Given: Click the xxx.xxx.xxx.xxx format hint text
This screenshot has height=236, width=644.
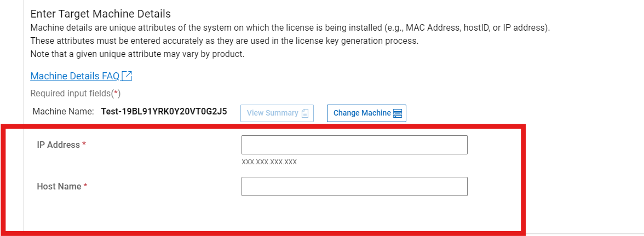Looking at the screenshot, I should tap(269, 162).
